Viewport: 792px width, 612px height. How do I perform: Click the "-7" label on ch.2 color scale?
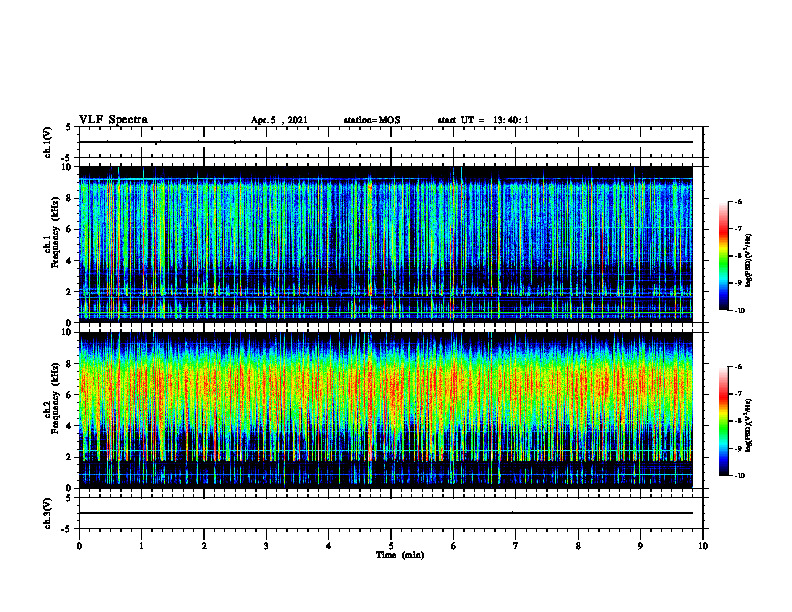(738, 394)
